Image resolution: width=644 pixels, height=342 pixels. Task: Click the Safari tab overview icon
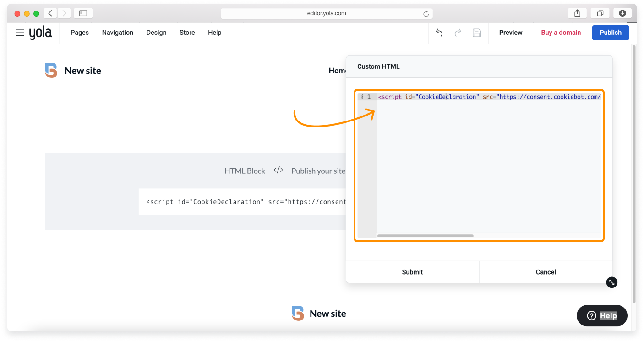tap(600, 13)
